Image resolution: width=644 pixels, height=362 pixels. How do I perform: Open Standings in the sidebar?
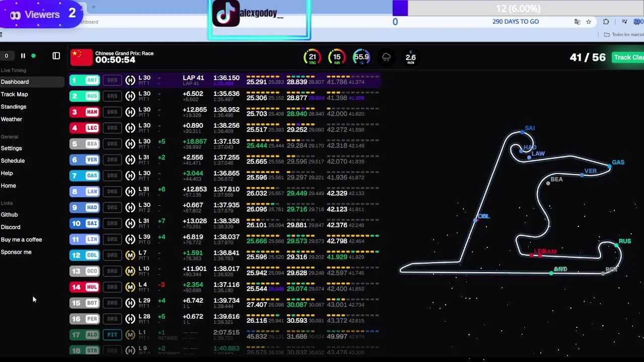pos(14,107)
